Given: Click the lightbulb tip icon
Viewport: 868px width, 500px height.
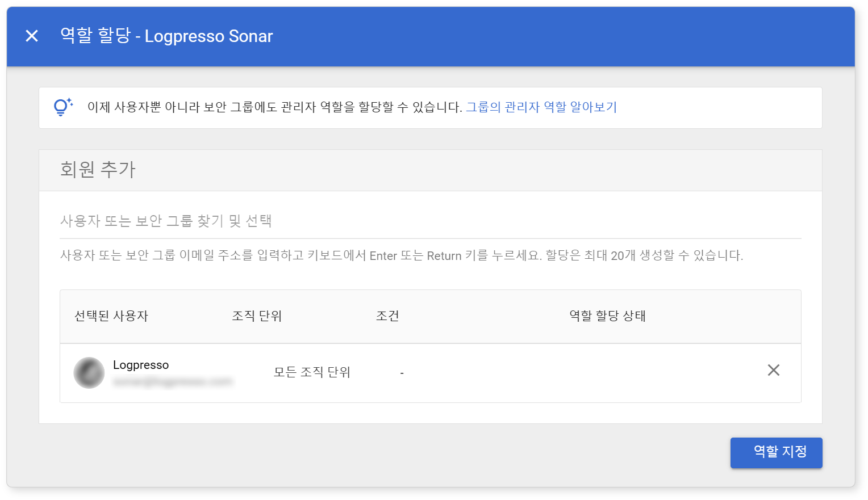Looking at the screenshot, I should [62, 107].
